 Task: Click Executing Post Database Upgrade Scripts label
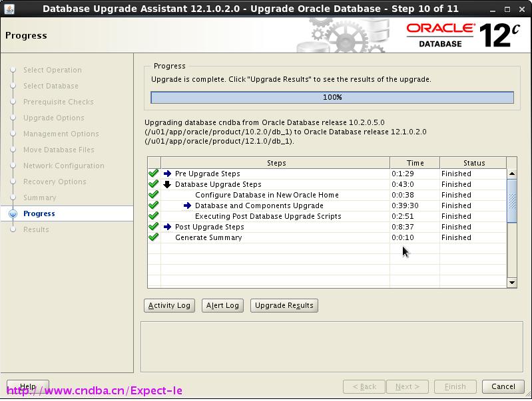click(268, 216)
